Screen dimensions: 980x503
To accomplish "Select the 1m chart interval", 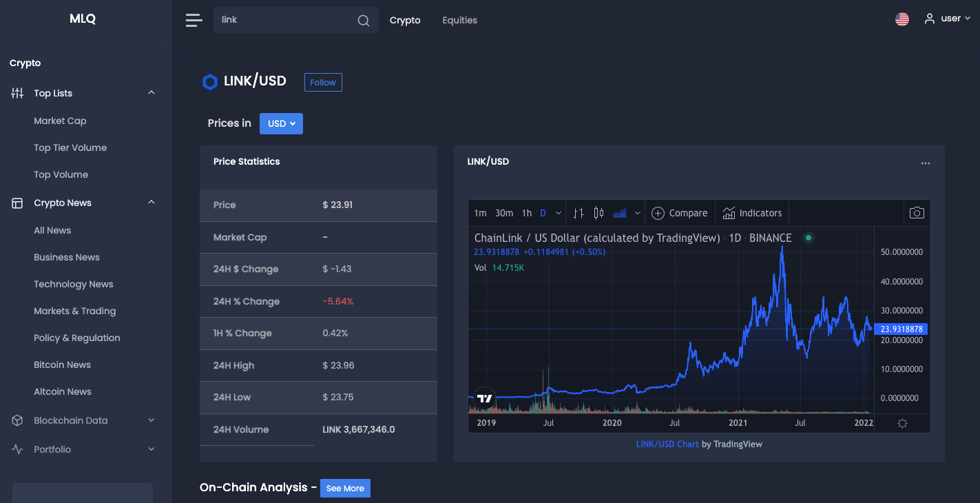I will [x=480, y=213].
